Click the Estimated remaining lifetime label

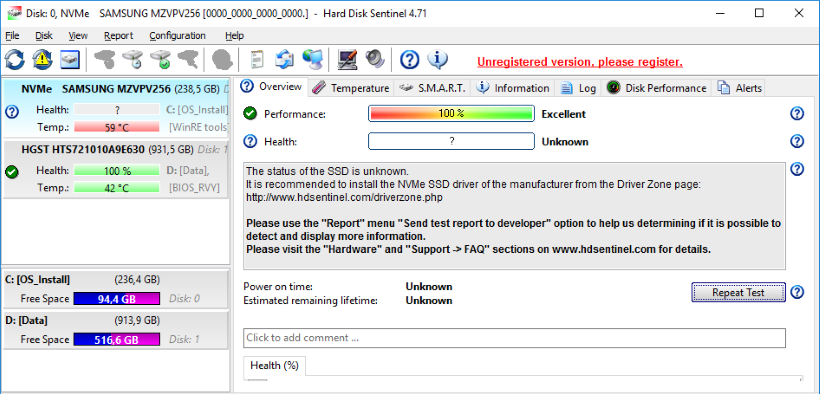pyautogui.click(x=311, y=301)
